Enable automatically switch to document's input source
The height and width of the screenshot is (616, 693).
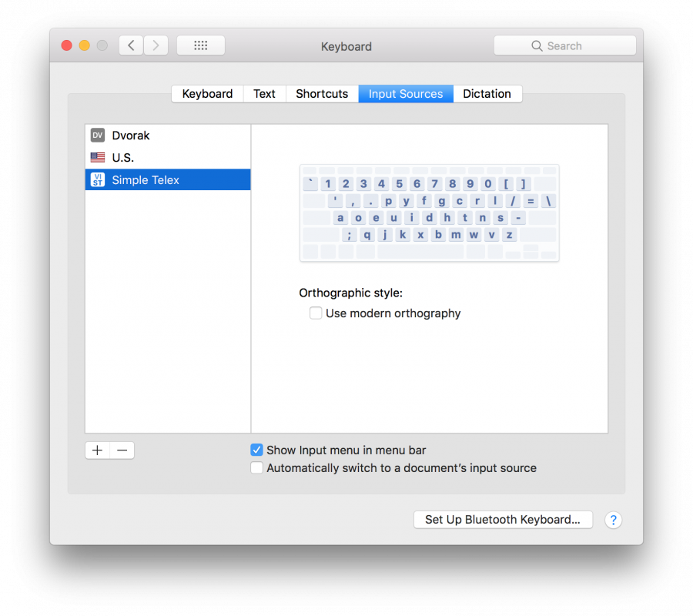257,468
